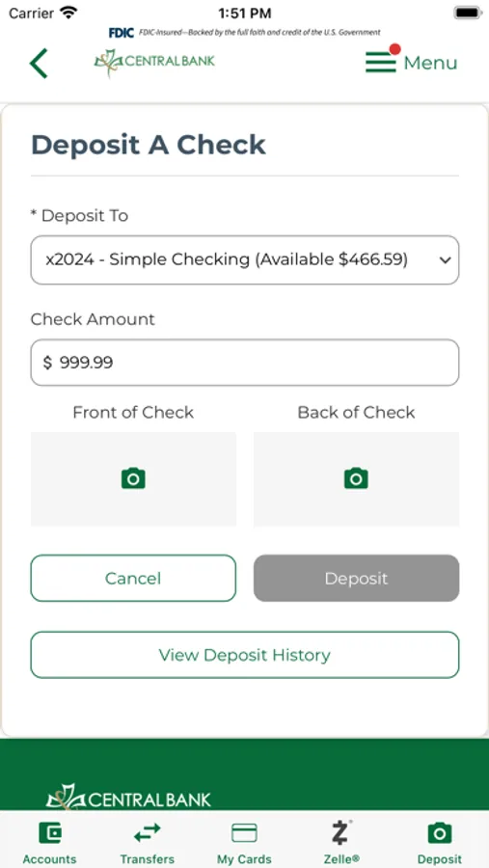Tap the Menu text label
489x868 pixels.
point(430,63)
